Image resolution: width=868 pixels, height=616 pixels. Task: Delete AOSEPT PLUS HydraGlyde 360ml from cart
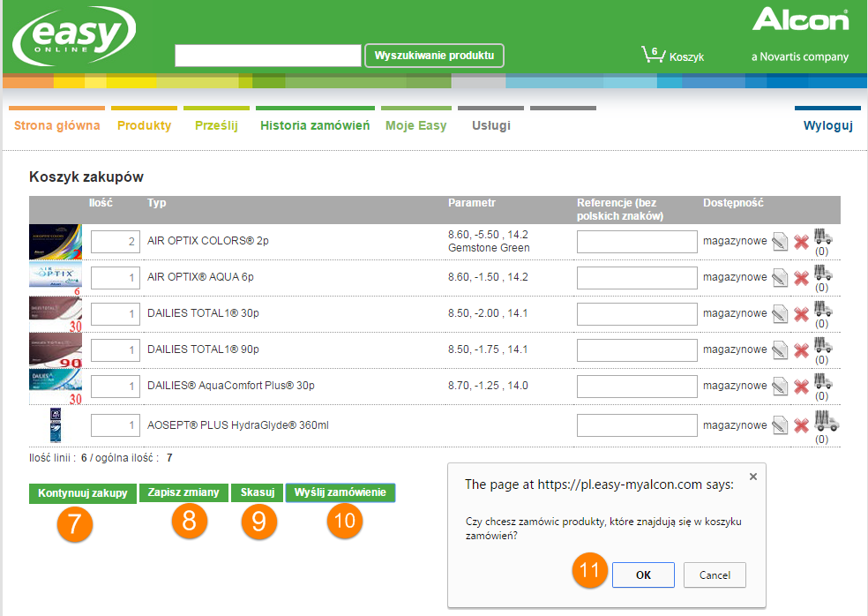[801, 425]
